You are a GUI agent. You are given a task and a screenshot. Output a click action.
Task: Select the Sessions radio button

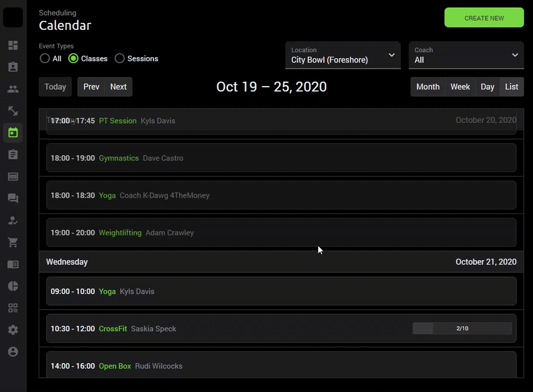pos(120,58)
